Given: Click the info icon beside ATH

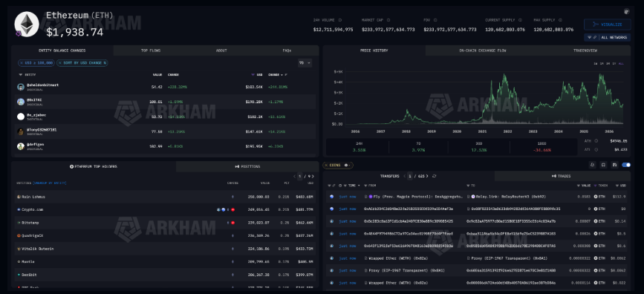Looking at the screenshot, I should (x=596, y=141).
